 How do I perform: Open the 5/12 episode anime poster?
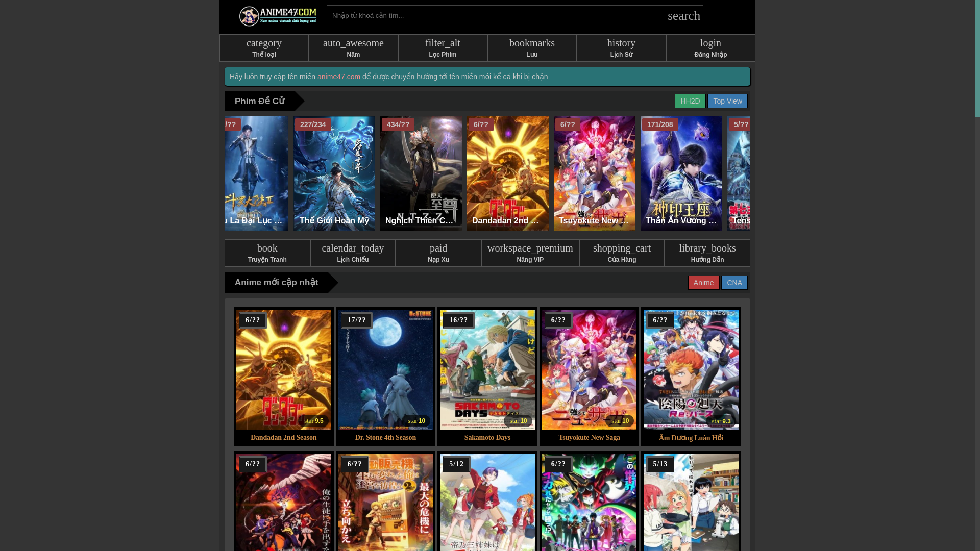click(x=487, y=502)
